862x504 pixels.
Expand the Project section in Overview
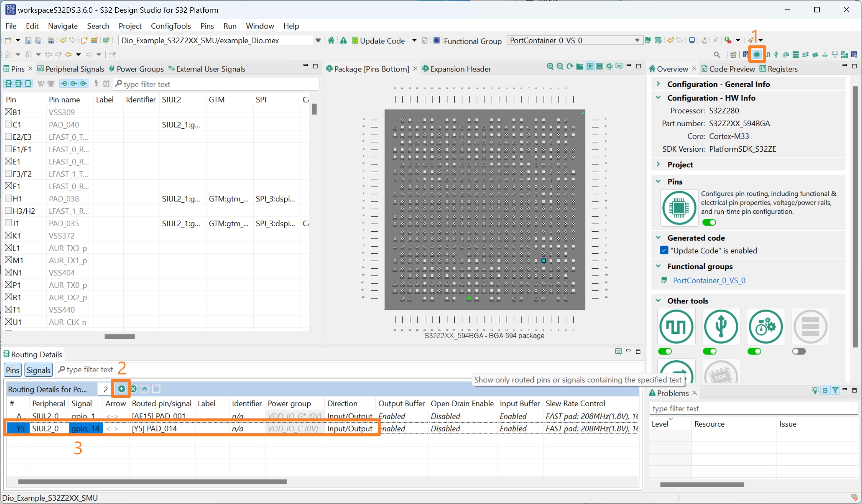659,164
